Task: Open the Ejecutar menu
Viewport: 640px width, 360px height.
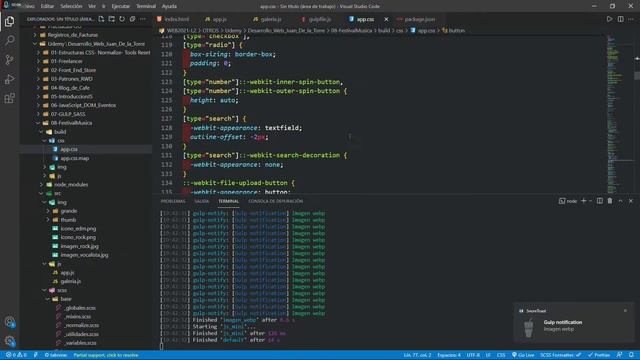Action: click(120, 6)
